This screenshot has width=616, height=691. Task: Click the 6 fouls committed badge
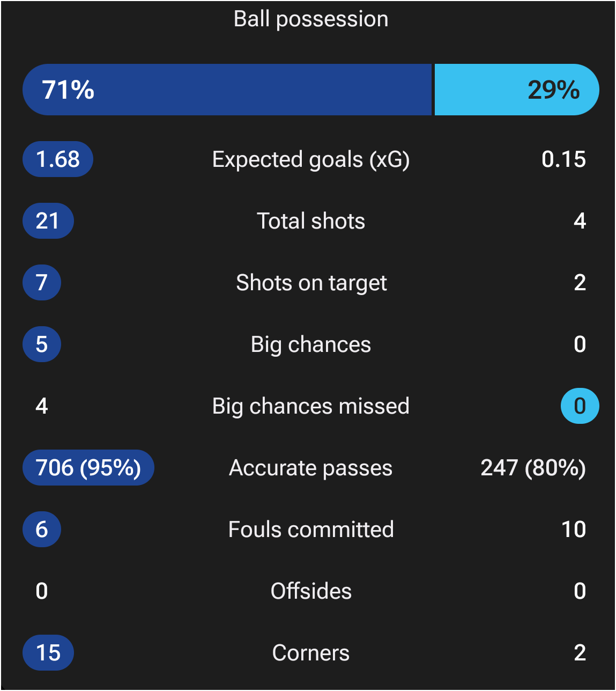[42, 530]
